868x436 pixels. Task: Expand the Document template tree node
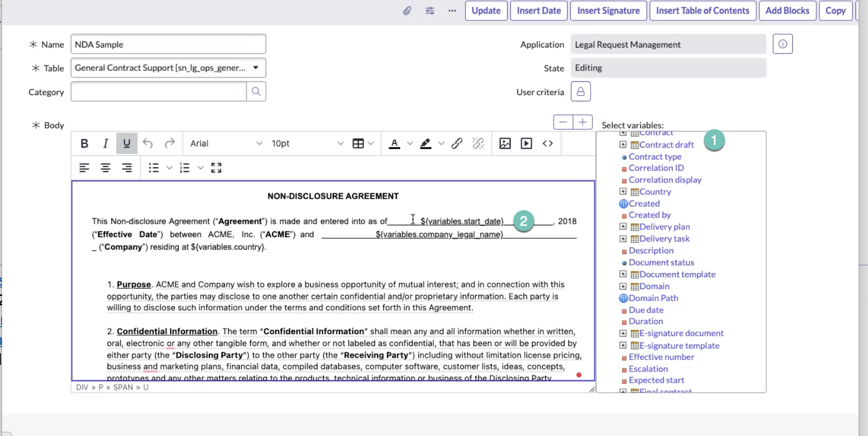tap(623, 274)
